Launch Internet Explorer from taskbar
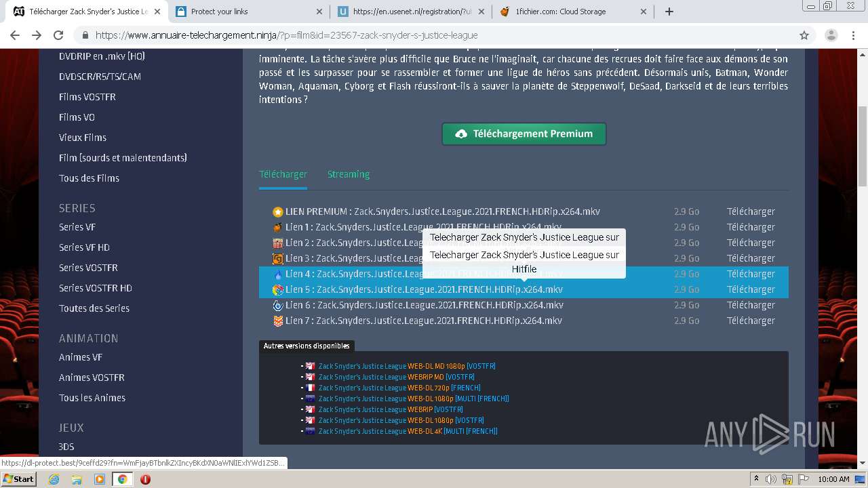The image size is (868, 488). (54, 479)
